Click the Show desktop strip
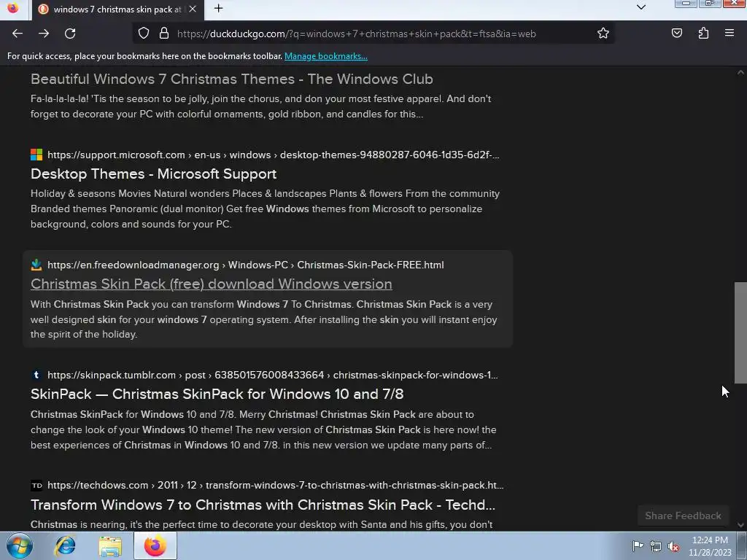747x560 pixels. coord(742,546)
